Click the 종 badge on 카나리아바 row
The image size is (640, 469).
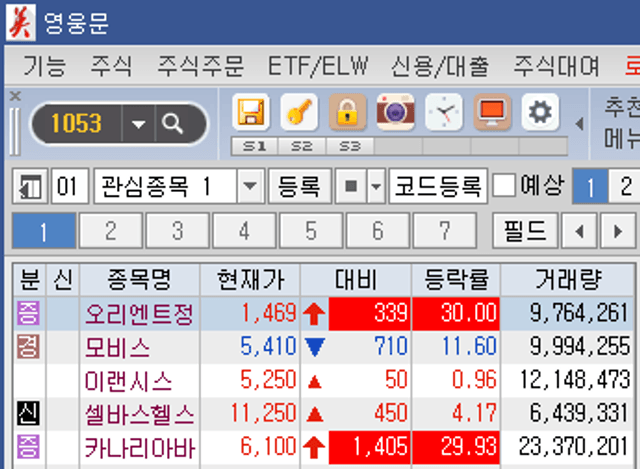pyautogui.click(x=28, y=446)
